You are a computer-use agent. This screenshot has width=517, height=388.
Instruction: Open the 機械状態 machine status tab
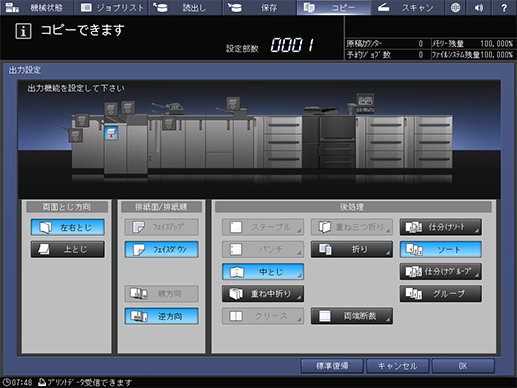tap(37, 7)
